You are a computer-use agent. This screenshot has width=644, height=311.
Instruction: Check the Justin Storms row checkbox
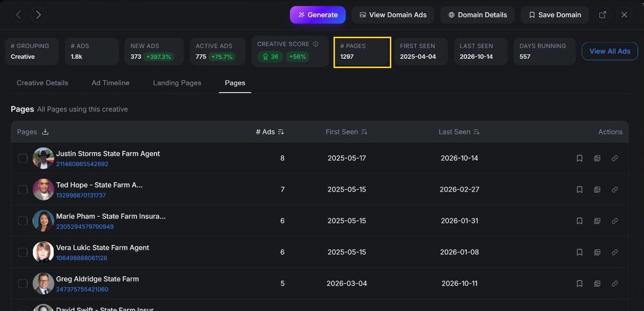pyautogui.click(x=23, y=158)
